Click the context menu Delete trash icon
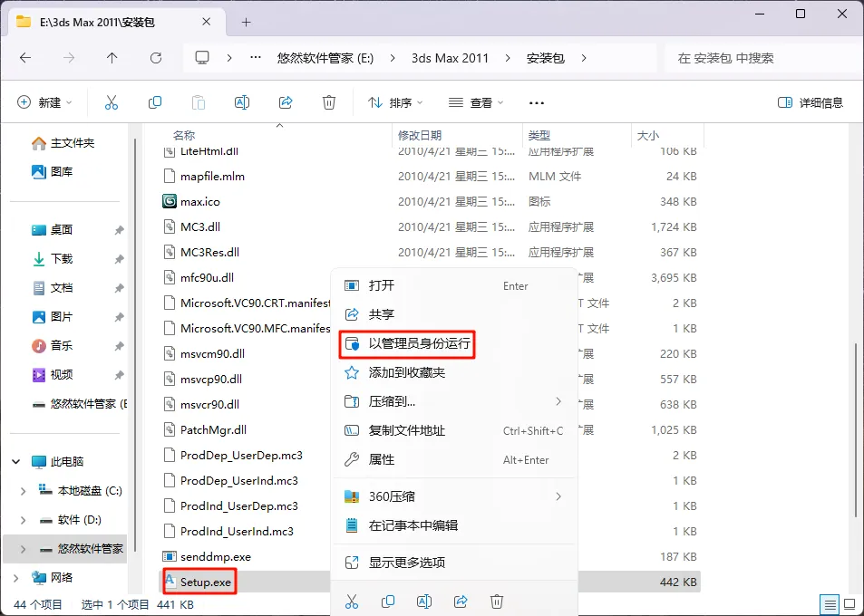This screenshot has width=864, height=616. [497, 602]
